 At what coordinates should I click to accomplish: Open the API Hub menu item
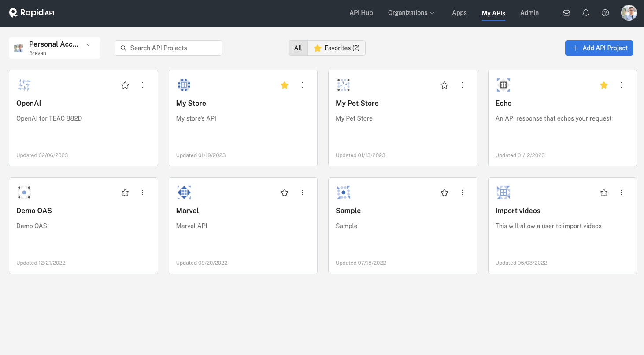click(x=361, y=13)
